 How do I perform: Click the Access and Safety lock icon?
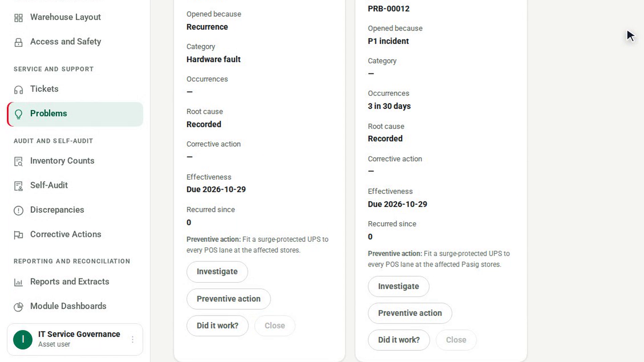click(18, 42)
